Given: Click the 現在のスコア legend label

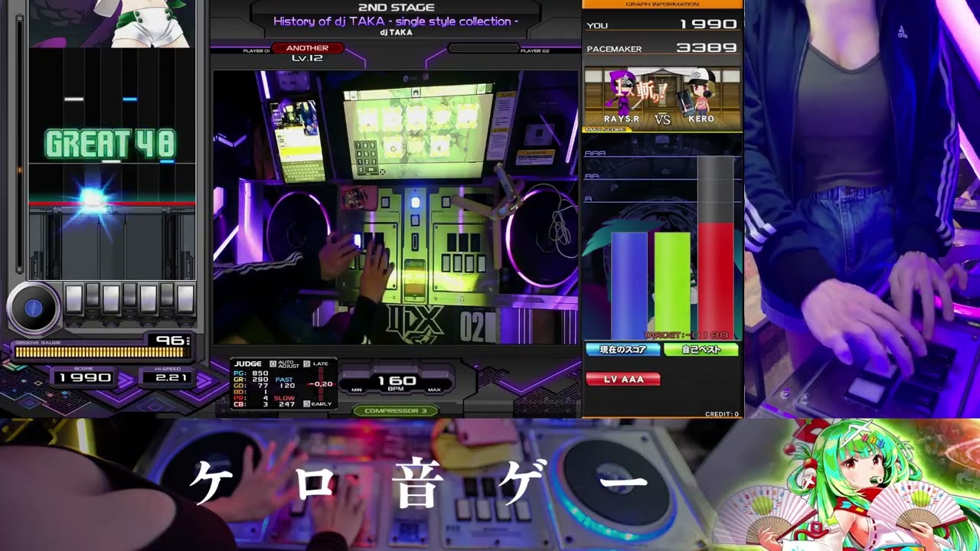Looking at the screenshot, I should [x=623, y=350].
